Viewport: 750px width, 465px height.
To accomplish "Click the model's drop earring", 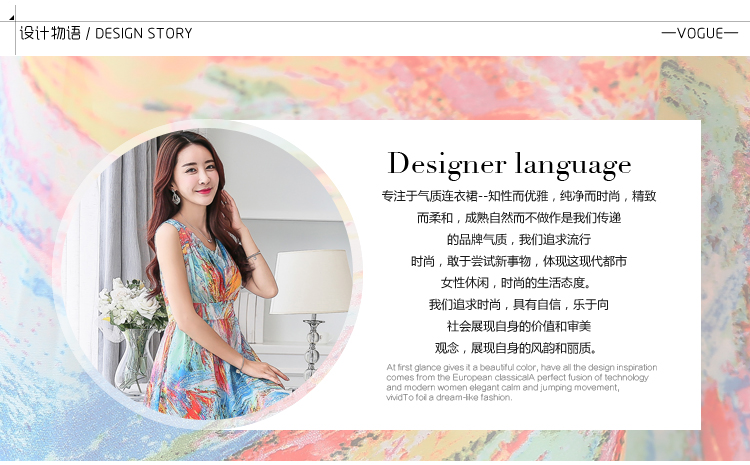I will pos(176,197).
